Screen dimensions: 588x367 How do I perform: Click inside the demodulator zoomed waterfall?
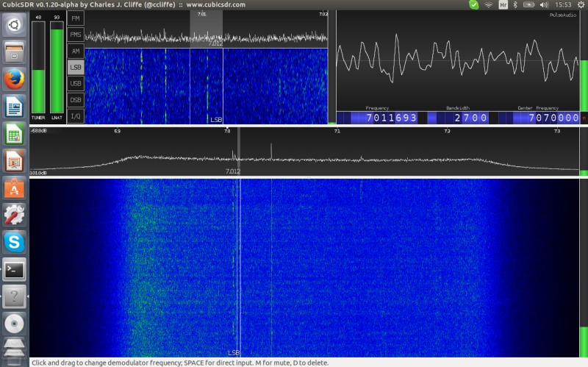207,86
